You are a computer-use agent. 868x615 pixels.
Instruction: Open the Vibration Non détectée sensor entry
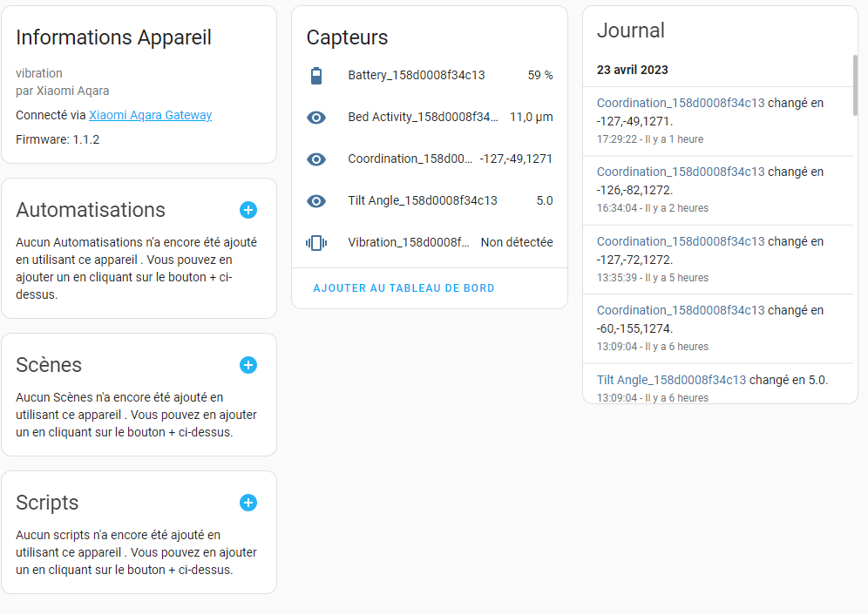click(430, 242)
